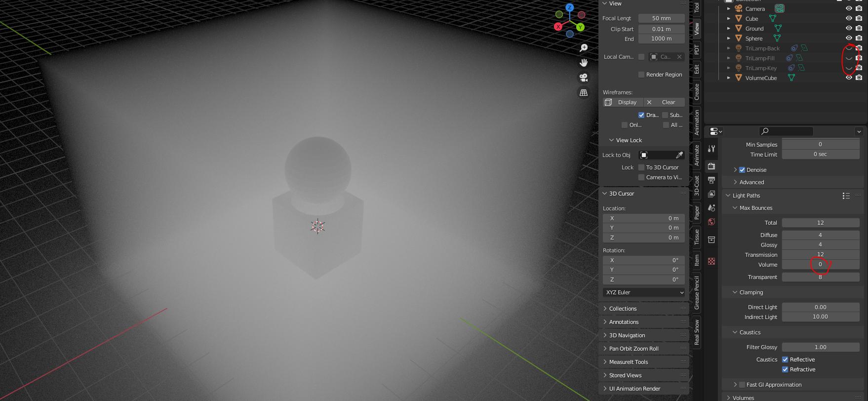
Task: Open the View Layer properties tab
Action: pyautogui.click(x=711, y=194)
